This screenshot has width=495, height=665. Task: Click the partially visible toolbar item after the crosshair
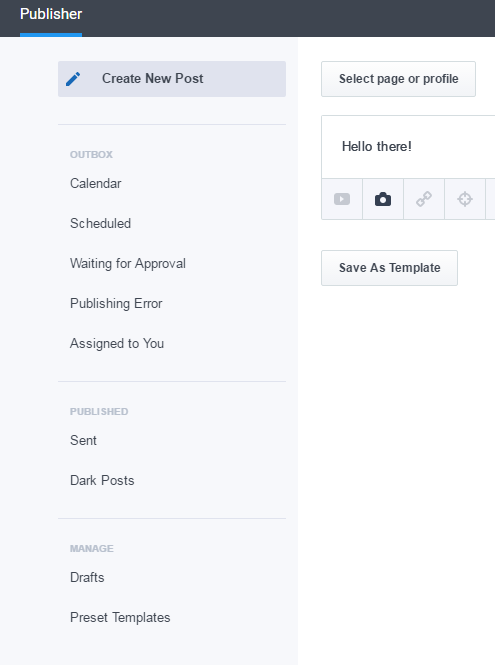[490, 199]
